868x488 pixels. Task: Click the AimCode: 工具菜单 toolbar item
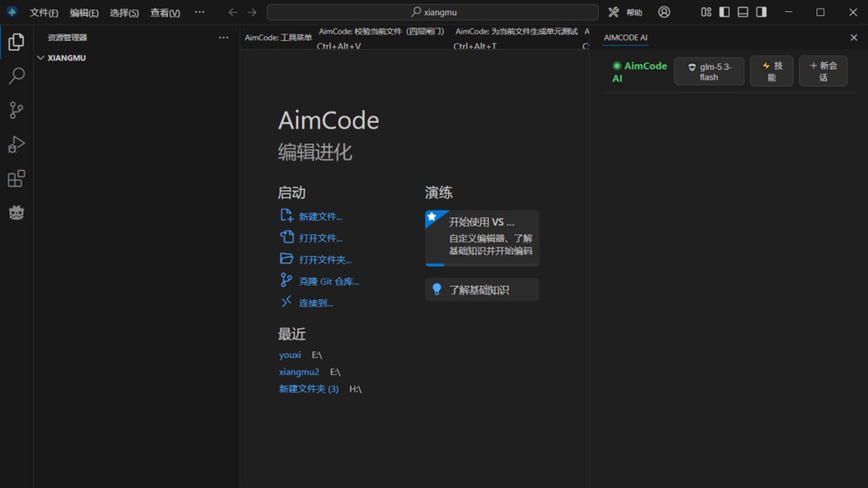click(x=278, y=38)
